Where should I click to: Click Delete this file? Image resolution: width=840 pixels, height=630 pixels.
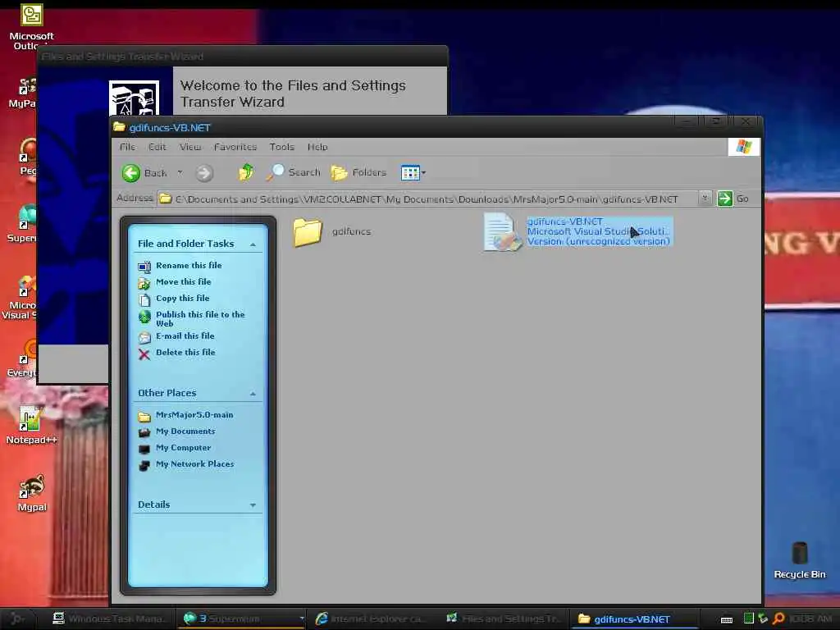point(185,353)
